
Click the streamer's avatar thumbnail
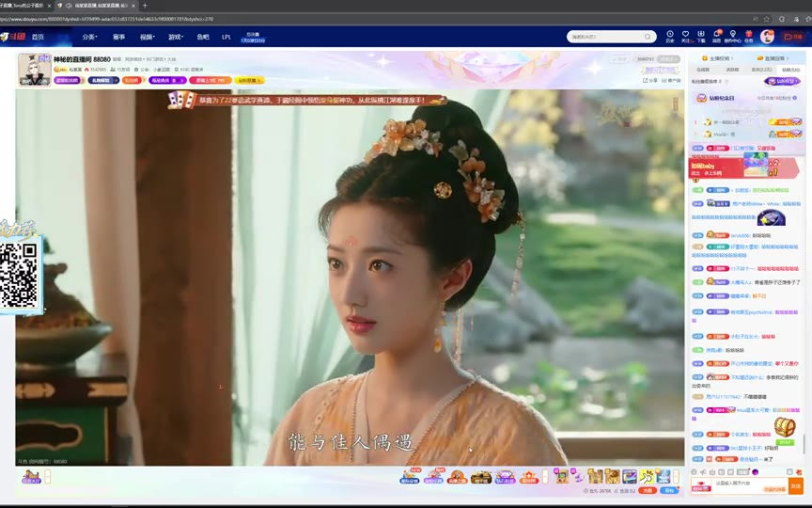pyautogui.click(x=34, y=69)
